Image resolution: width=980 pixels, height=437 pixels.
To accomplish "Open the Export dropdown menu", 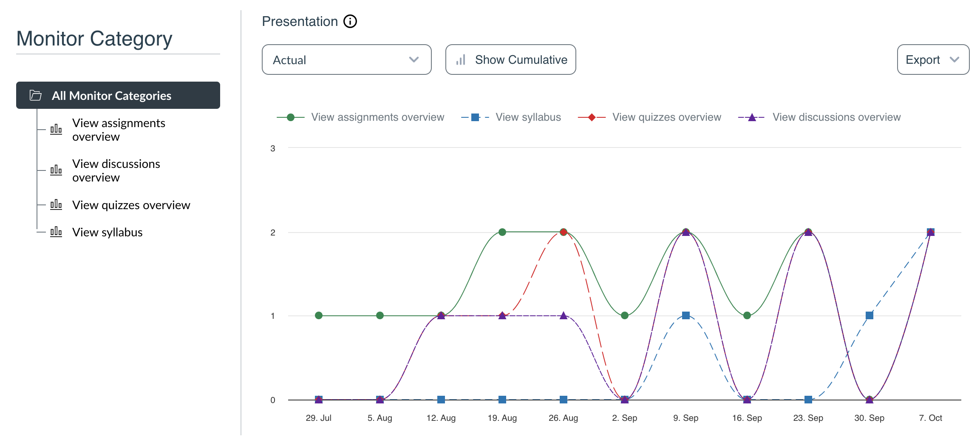I will pyautogui.click(x=933, y=60).
